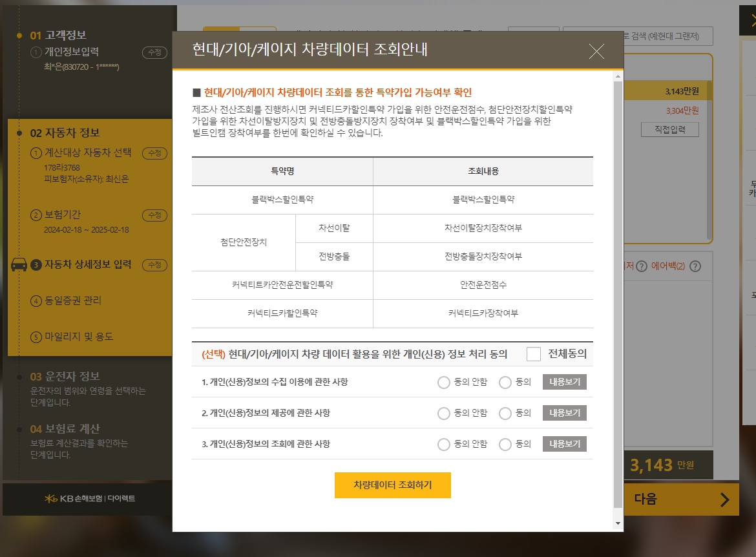Click the vehicle search field 예)현대 그랜저
This screenshot has height=557, width=756.
pos(667,36)
